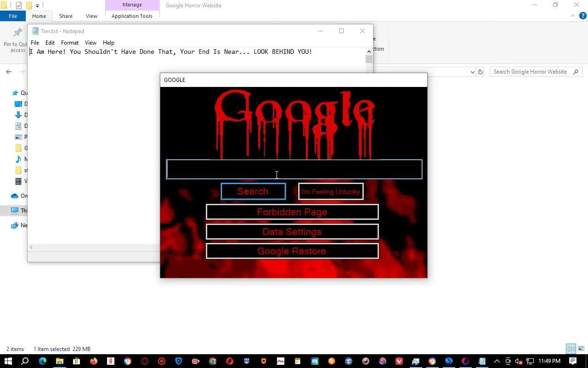
Task: Click the up arrow of Notepad's vertical scrollbar
Action: [x=369, y=52]
